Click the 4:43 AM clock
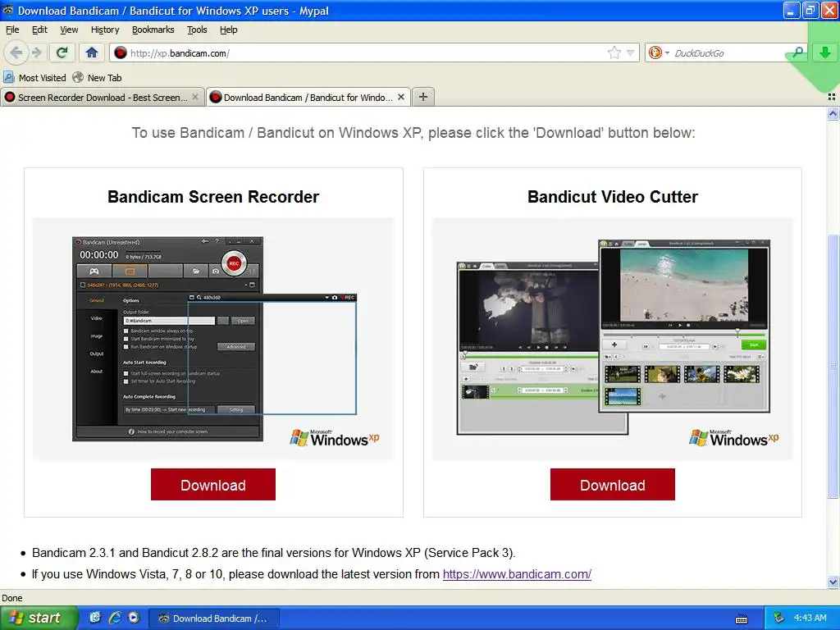The width and height of the screenshot is (840, 630). 810,618
